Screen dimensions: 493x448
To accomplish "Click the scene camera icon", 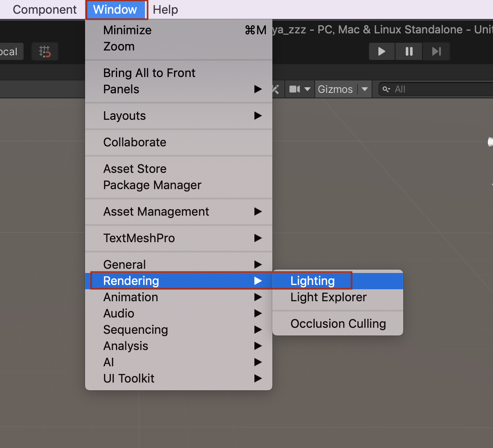I will click(295, 89).
